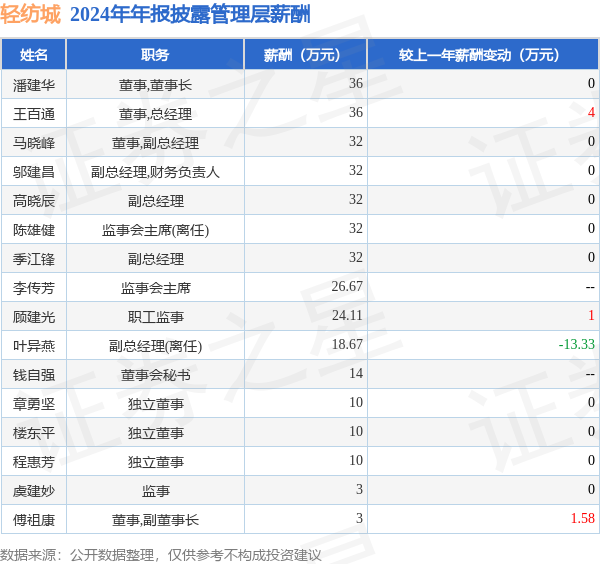Click 顾建光's red change value 1
This screenshot has height=564, width=600.
tap(591, 315)
